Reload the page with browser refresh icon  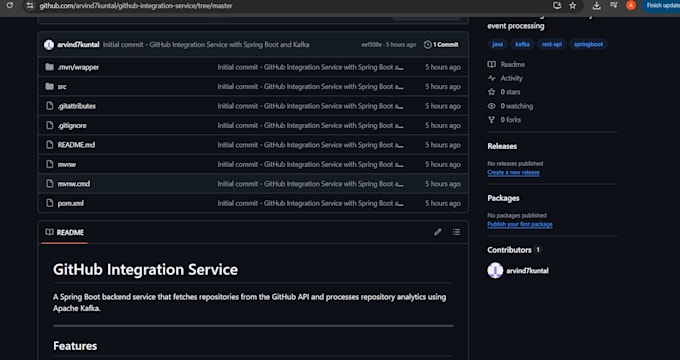[10, 6]
